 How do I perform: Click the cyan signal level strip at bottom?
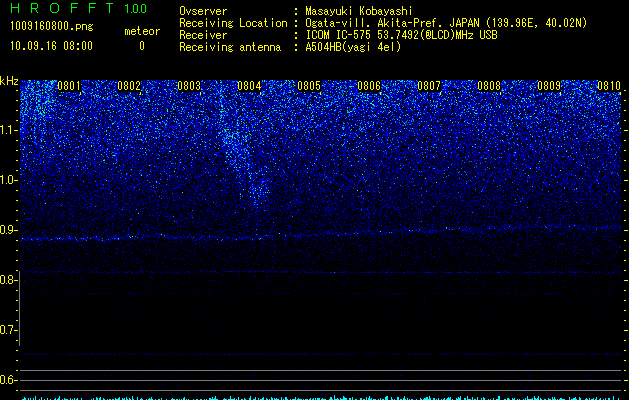click(321, 398)
